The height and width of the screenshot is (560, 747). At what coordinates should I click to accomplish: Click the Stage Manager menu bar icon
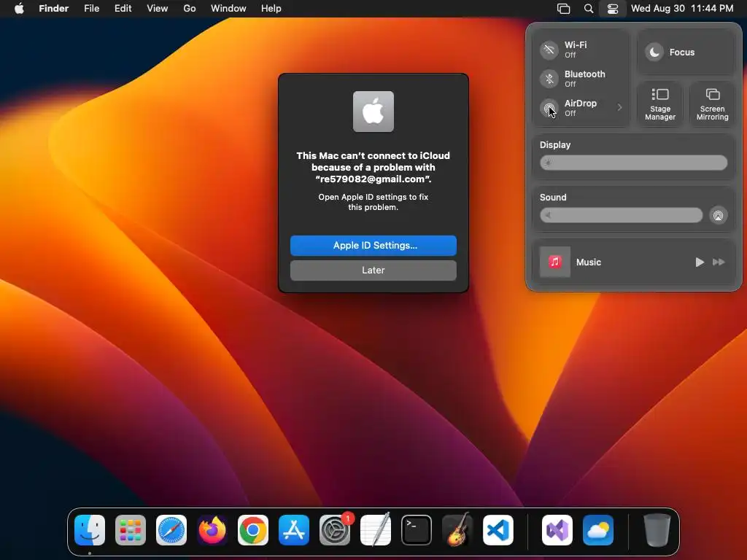click(564, 9)
